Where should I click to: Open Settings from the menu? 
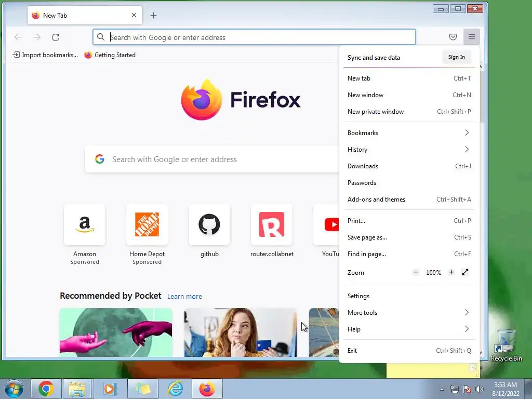click(x=409, y=296)
